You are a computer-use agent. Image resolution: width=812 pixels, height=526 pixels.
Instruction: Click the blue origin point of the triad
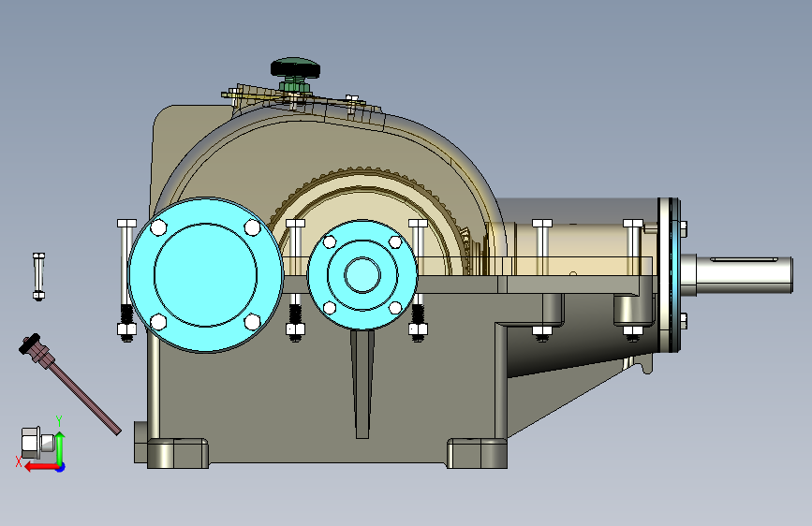[x=61, y=467]
